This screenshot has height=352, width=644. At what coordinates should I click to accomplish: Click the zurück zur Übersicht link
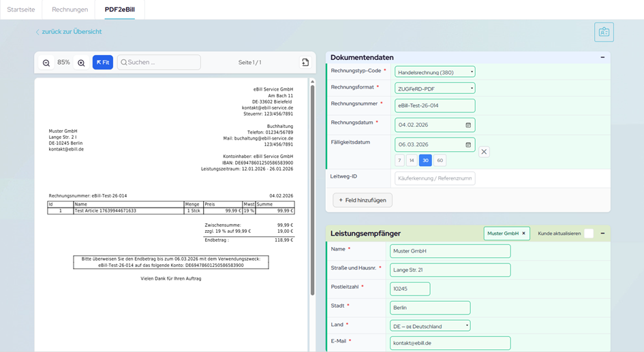coord(69,32)
